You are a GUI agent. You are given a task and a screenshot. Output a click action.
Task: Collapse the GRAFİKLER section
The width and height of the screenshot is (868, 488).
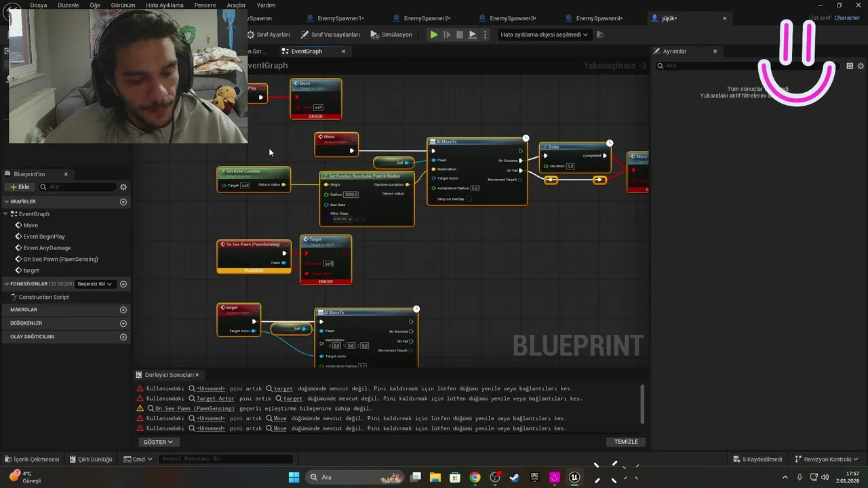point(6,202)
